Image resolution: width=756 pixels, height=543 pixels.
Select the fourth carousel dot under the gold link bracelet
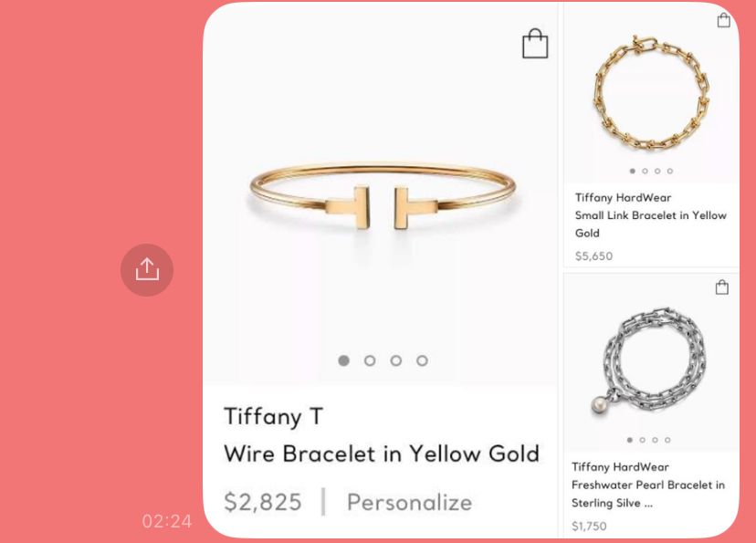tap(669, 171)
